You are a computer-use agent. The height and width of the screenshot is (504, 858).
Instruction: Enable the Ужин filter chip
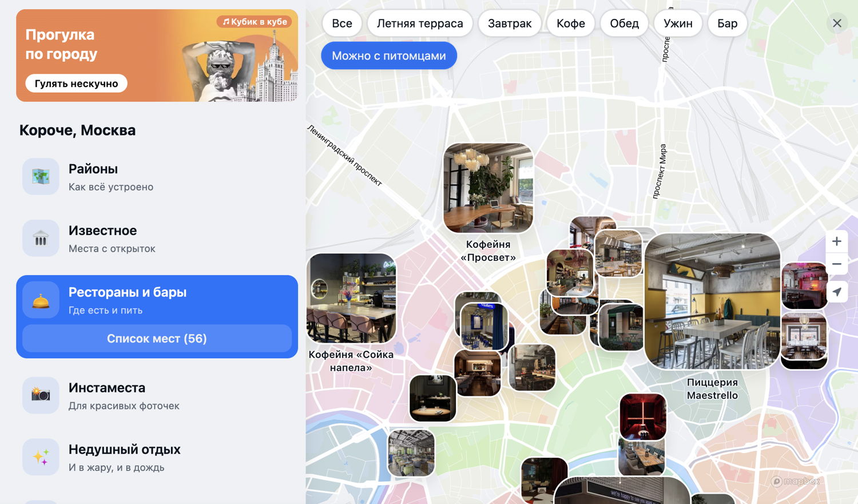coord(678,23)
